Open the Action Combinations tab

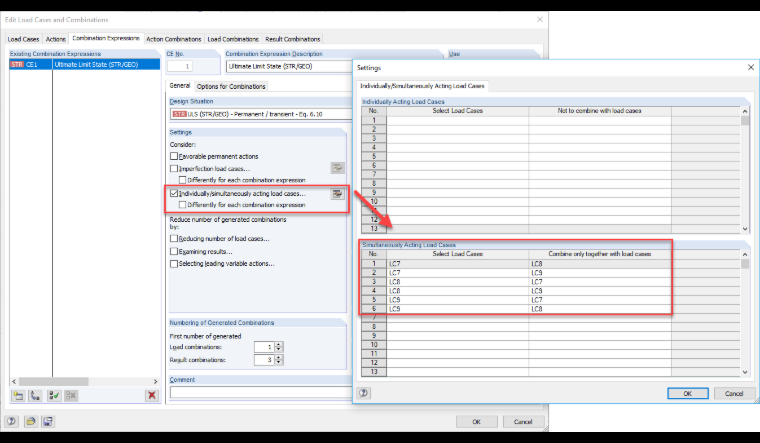click(174, 39)
